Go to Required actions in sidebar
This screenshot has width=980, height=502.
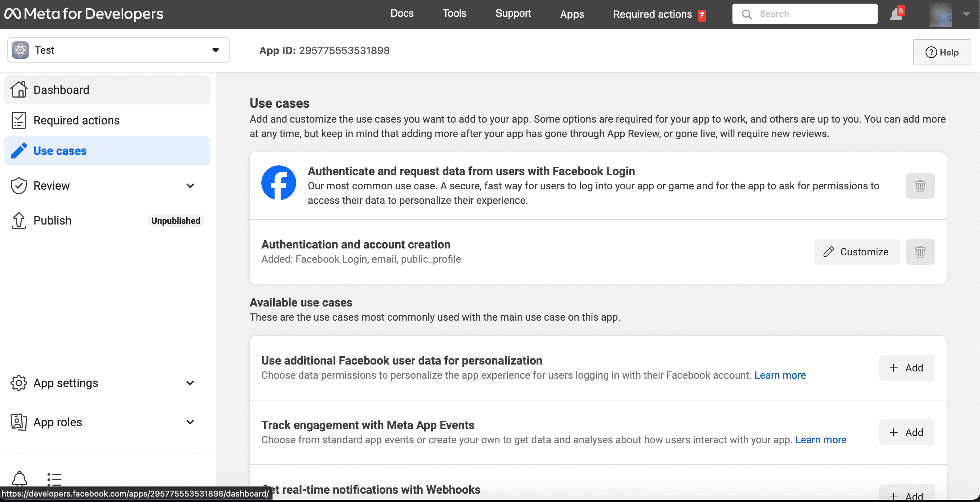coord(76,120)
